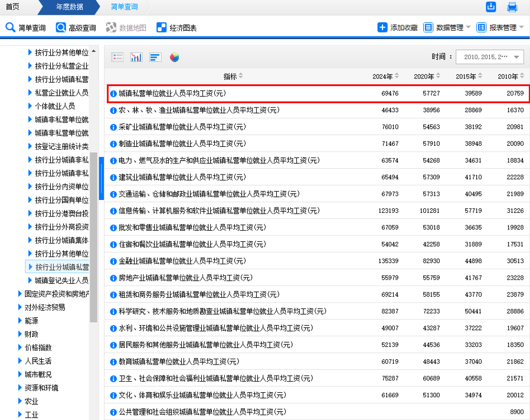Image resolution: width=530 pixels, height=420 pixels.
Task: Select the list view display icon
Action: coord(117,57)
